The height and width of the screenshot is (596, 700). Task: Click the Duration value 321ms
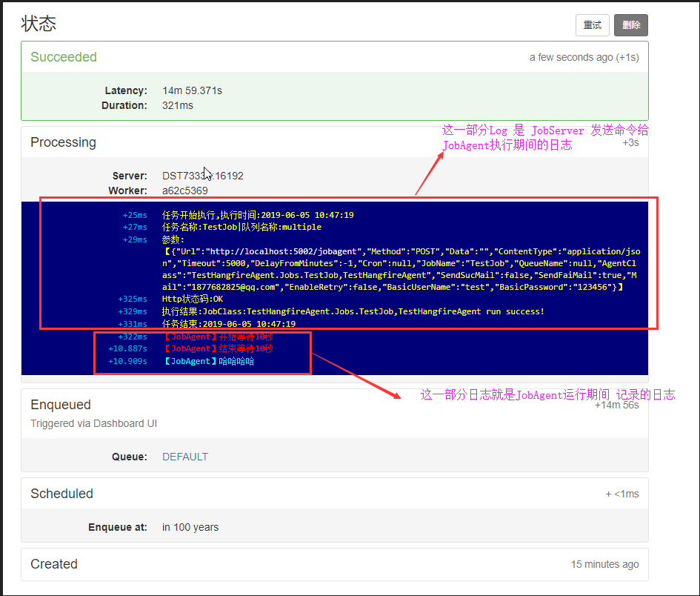(178, 105)
